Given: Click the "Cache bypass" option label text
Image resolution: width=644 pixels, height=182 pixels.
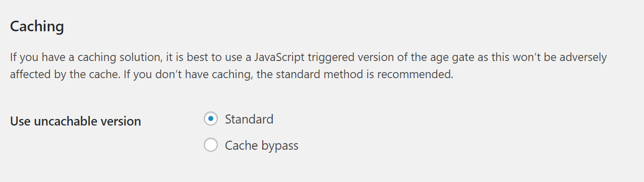Looking at the screenshot, I should (262, 146).
